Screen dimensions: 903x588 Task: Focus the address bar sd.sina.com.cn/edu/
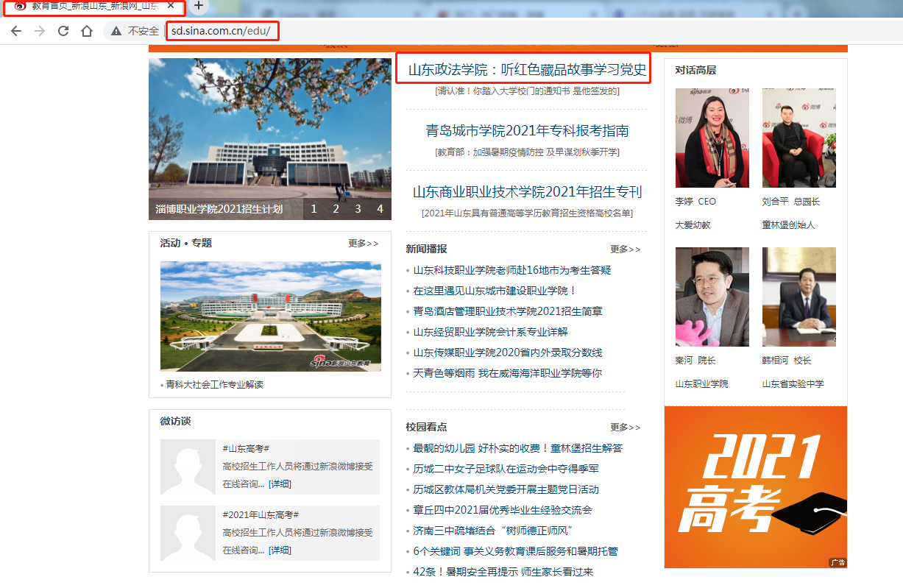(222, 31)
